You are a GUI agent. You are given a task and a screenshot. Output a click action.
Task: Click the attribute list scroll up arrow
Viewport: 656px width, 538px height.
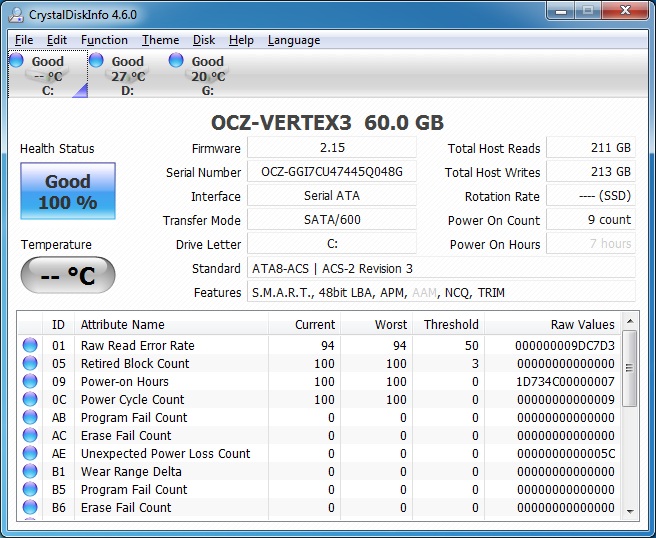coord(630,321)
